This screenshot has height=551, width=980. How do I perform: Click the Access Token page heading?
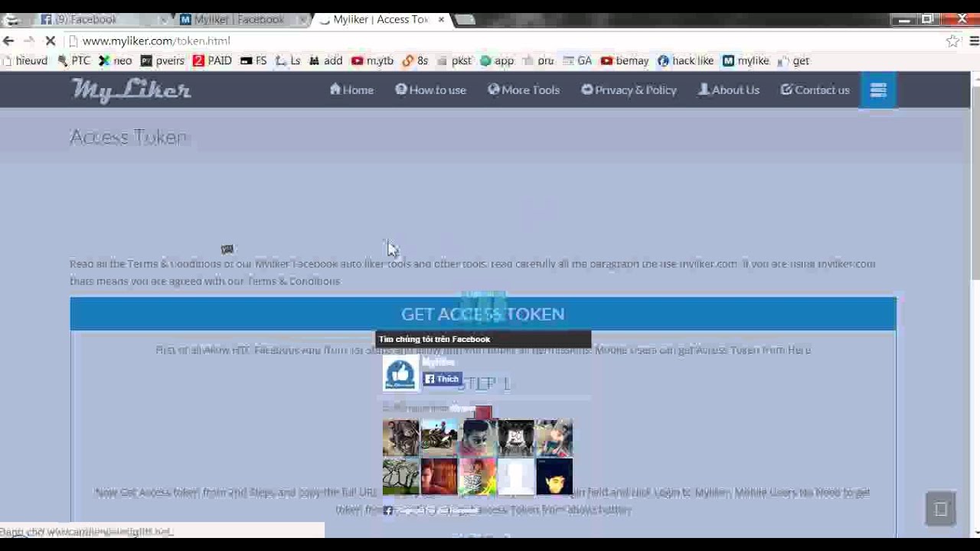pyautogui.click(x=129, y=137)
